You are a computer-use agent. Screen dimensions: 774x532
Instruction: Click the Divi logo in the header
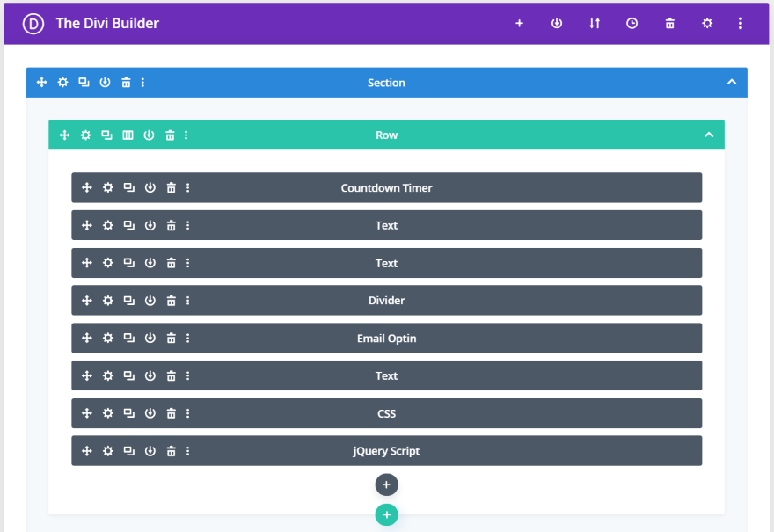click(x=33, y=23)
